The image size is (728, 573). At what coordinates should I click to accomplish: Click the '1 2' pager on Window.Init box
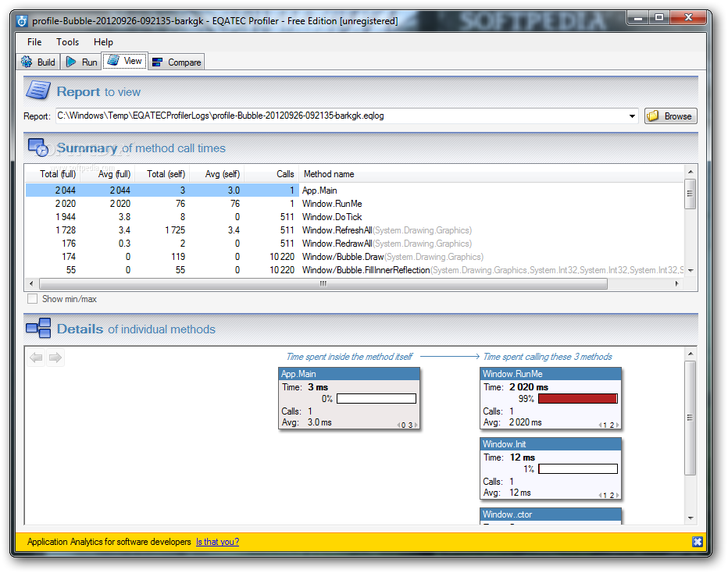[608, 495]
